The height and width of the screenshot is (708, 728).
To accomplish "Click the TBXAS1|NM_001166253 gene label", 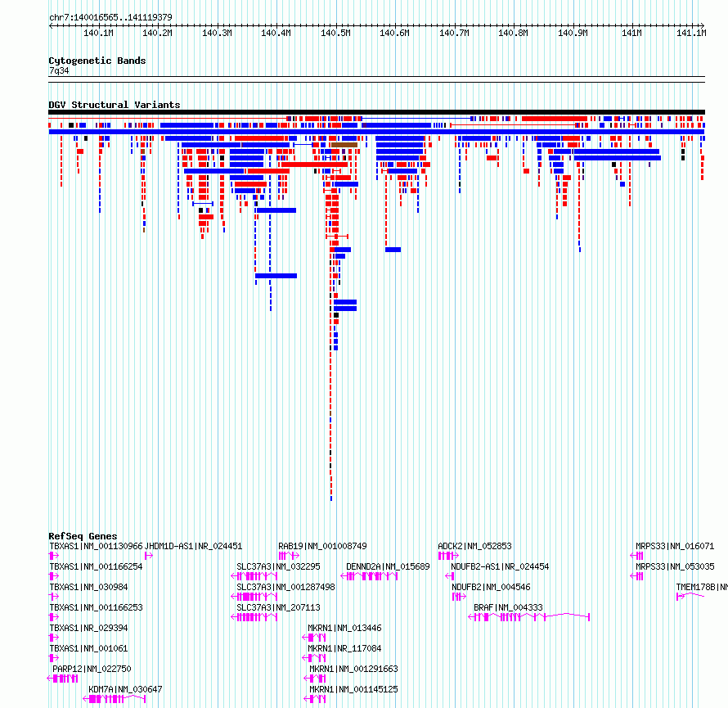I will [96, 607].
